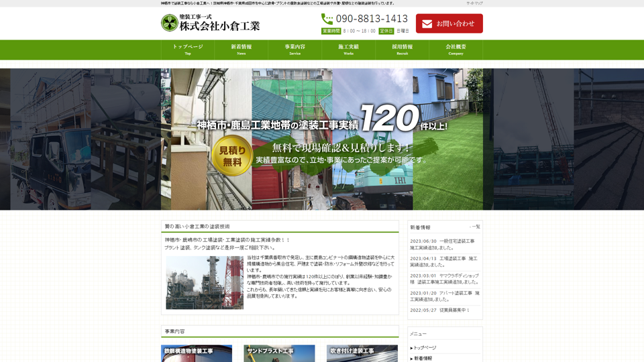Open the 2023/04/13 工場塗装工事 news entry
Screen dimensions: 644x362
point(443,261)
